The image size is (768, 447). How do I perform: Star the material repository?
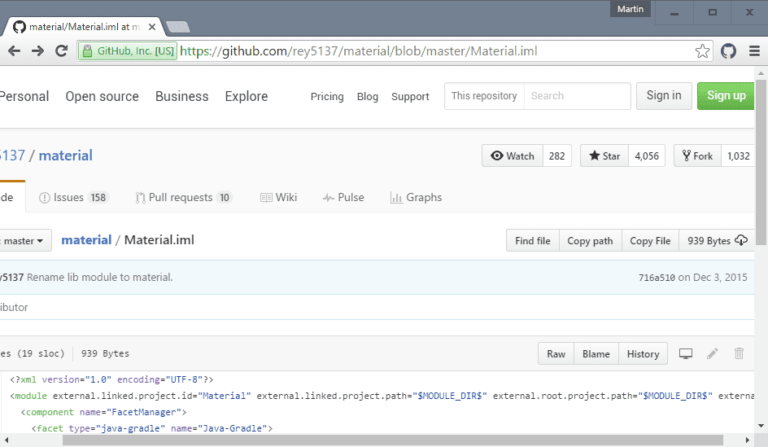[x=604, y=156]
